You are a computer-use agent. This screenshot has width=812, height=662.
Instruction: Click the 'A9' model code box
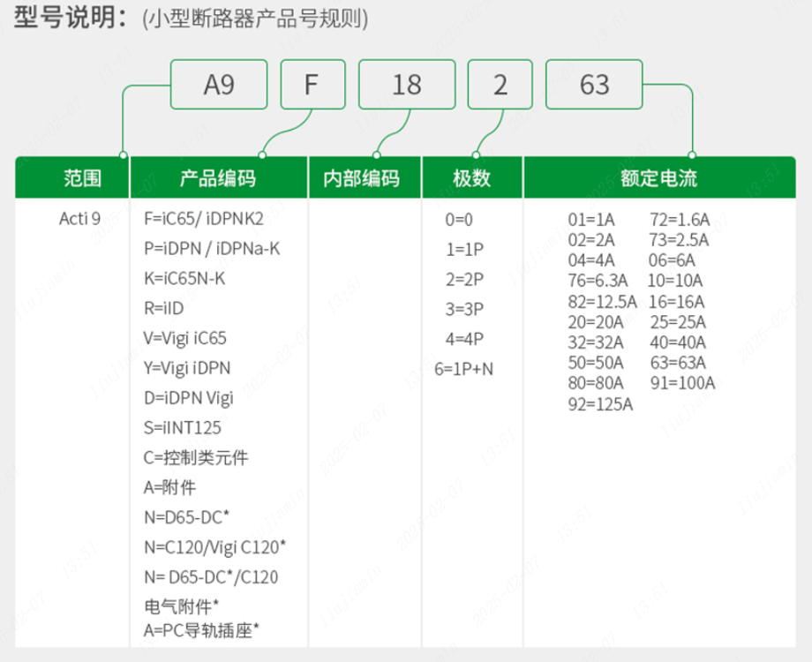[219, 85]
